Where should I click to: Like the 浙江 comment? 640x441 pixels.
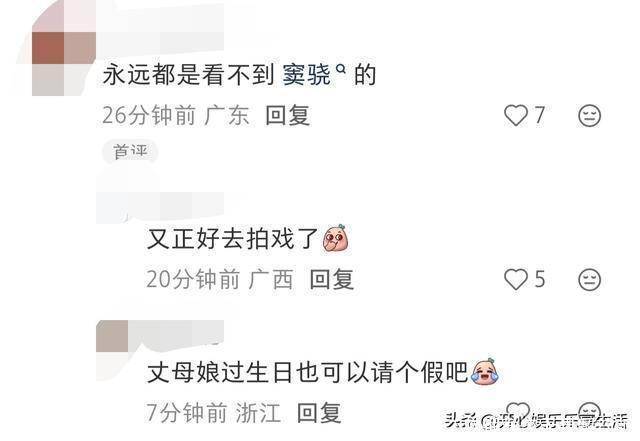518,411
